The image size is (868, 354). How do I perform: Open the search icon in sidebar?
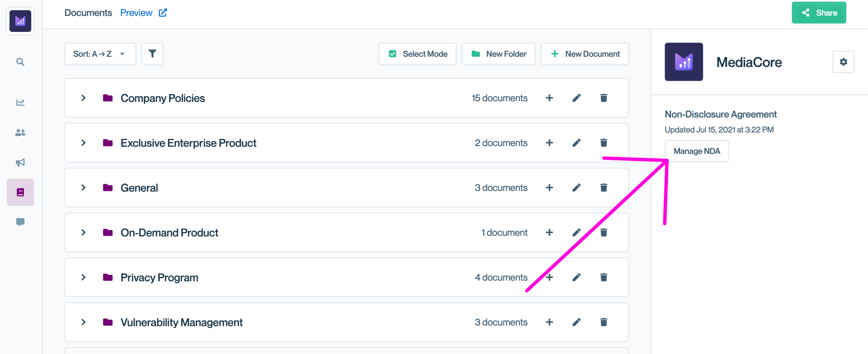tap(20, 62)
